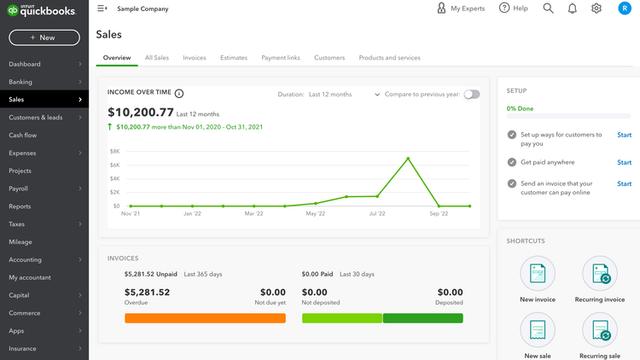
Task: Show info for Income Over Time
Action: point(179,93)
